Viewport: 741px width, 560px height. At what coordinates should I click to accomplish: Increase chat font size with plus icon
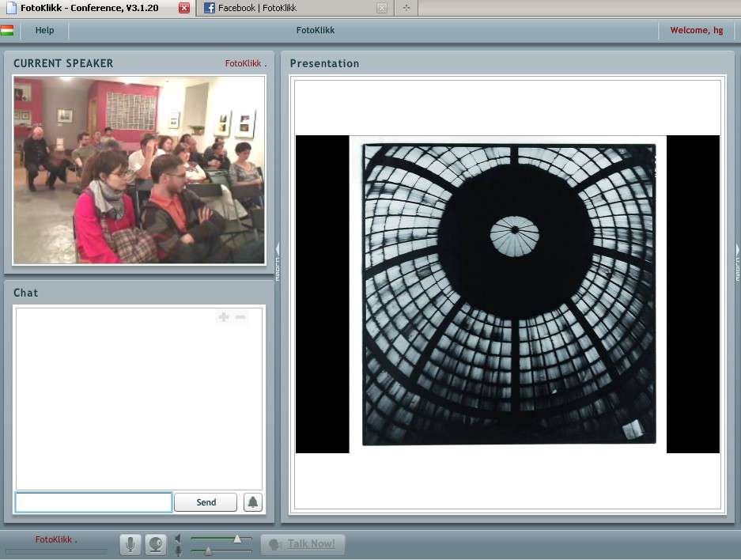click(x=224, y=316)
